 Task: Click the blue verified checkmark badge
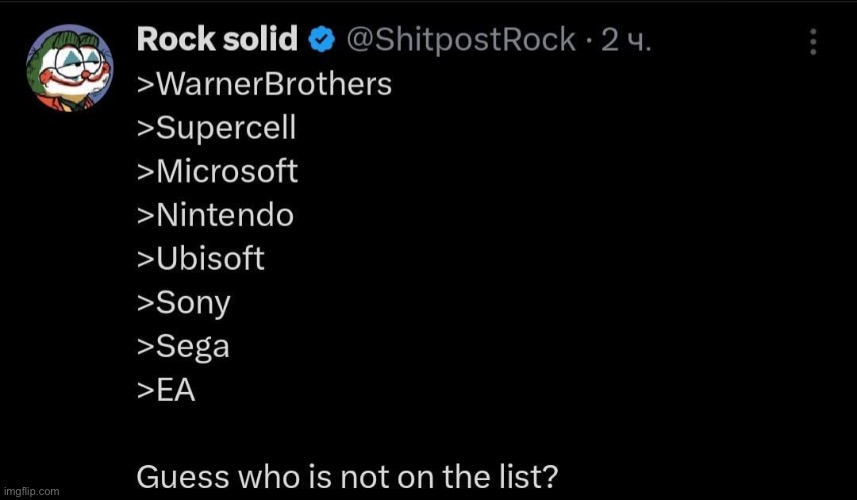(x=322, y=40)
